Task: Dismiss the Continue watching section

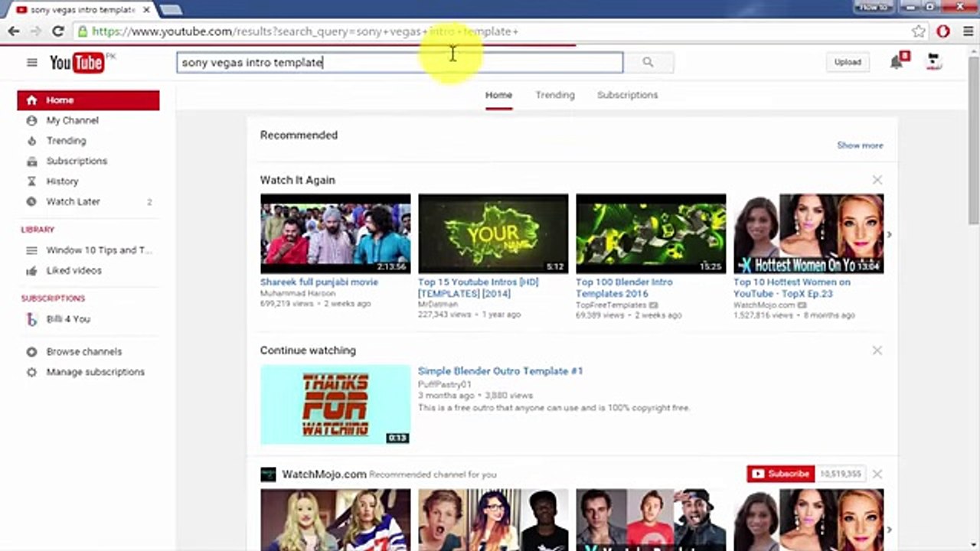Action: [x=877, y=350]
